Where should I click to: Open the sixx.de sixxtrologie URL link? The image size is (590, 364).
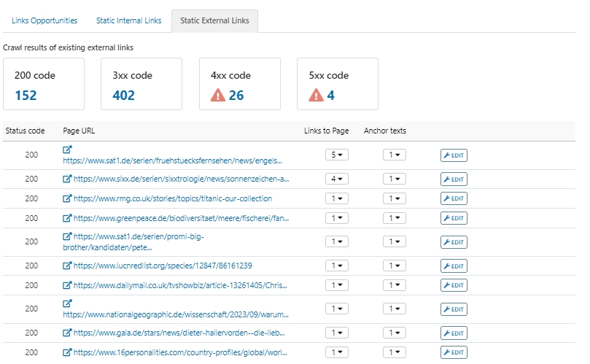click(x=182, y=179)
